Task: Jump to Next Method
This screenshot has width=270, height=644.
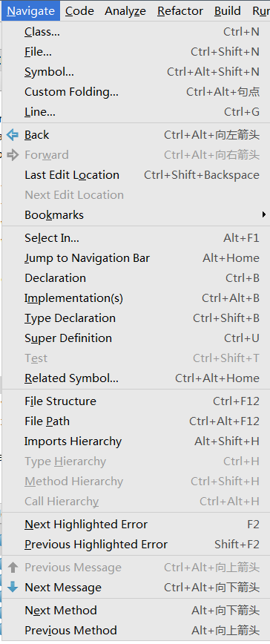Action: point(135,611)
